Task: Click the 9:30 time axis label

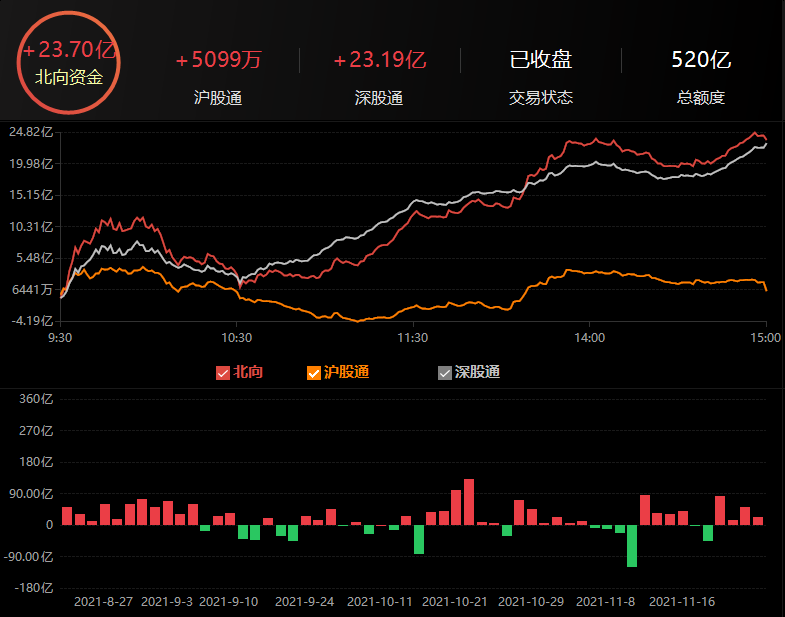Action: click(x=61, y=338)
